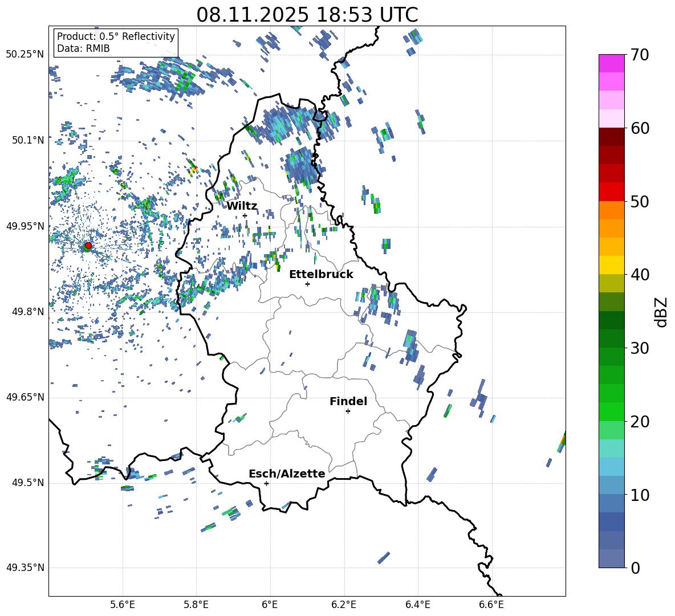The height and width of the screenshot is (616, 675).
Task: Click the Ettelbruck station cross marker
Action: 307,284
